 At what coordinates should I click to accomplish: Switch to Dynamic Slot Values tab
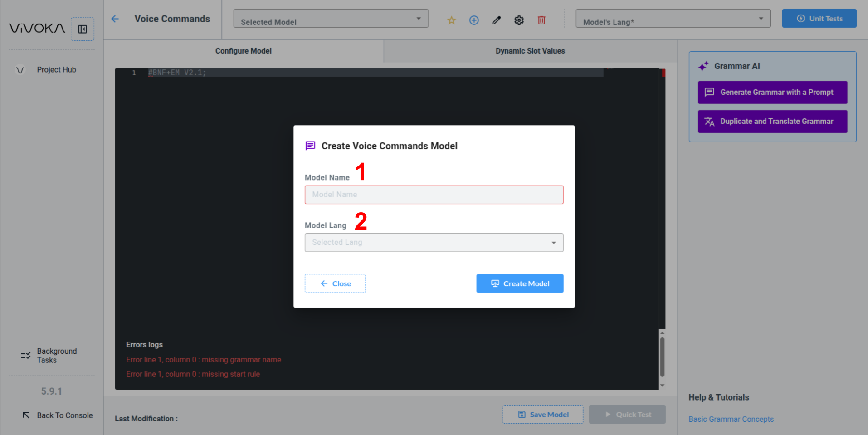[530, 51]
